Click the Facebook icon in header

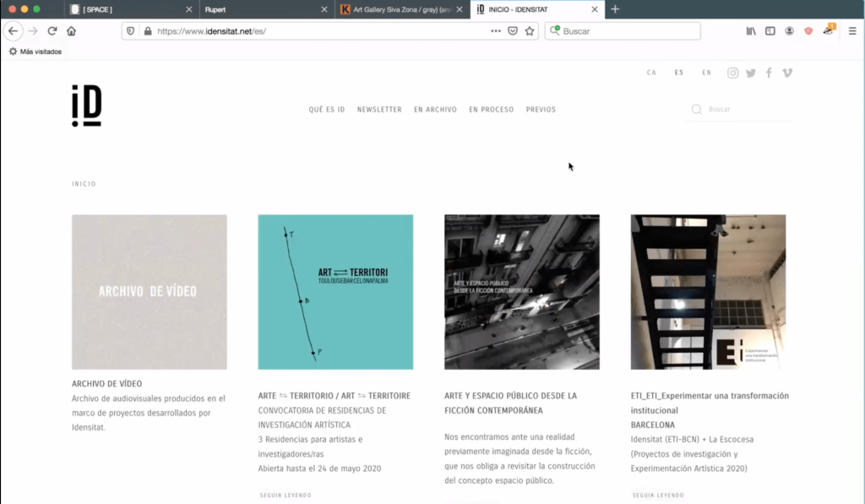tap(769, 73)
